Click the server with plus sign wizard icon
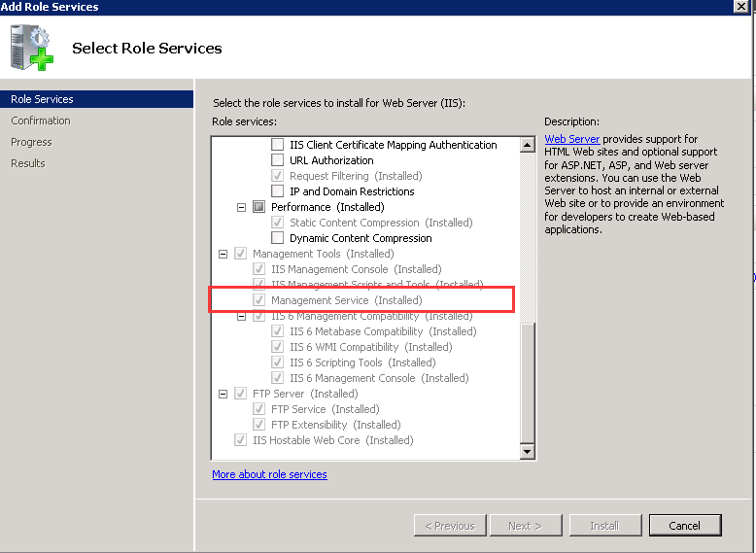Viewport: 756px width, 553px height. 32,48
